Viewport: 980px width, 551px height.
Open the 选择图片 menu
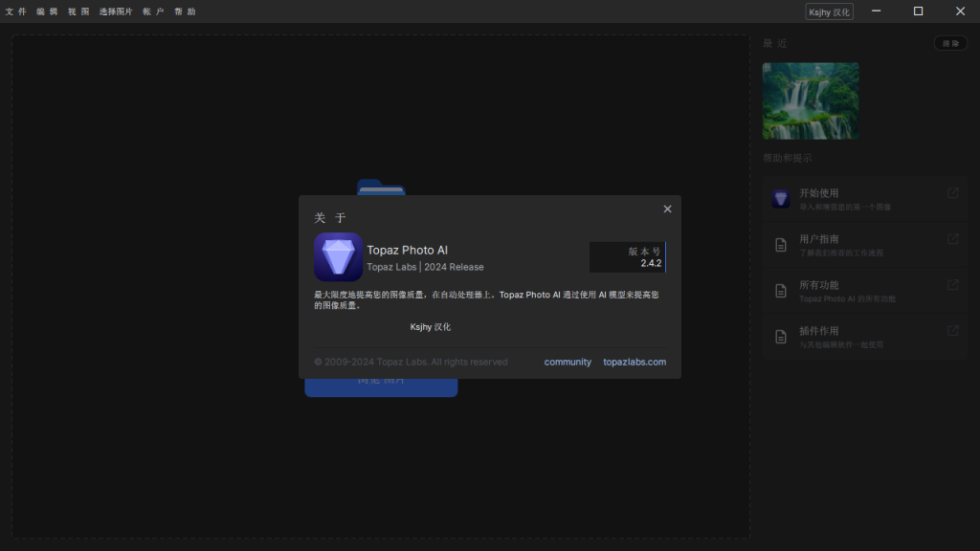click(x=116, y=11)
